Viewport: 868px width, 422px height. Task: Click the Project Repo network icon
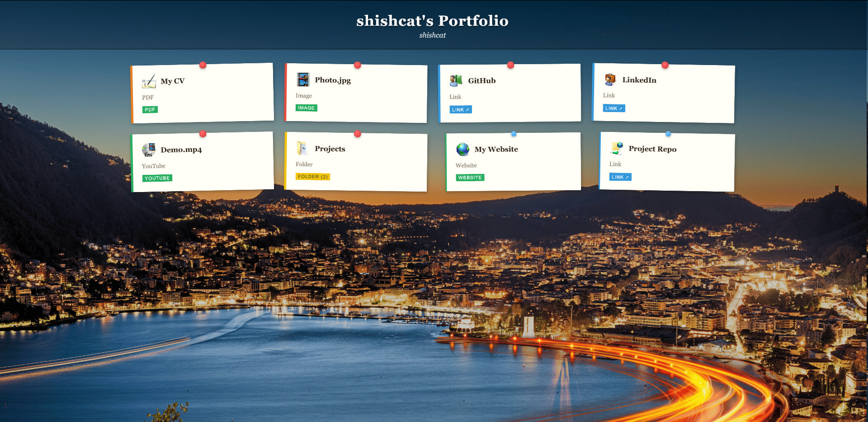pyautogui.click(x=617, y=148)
